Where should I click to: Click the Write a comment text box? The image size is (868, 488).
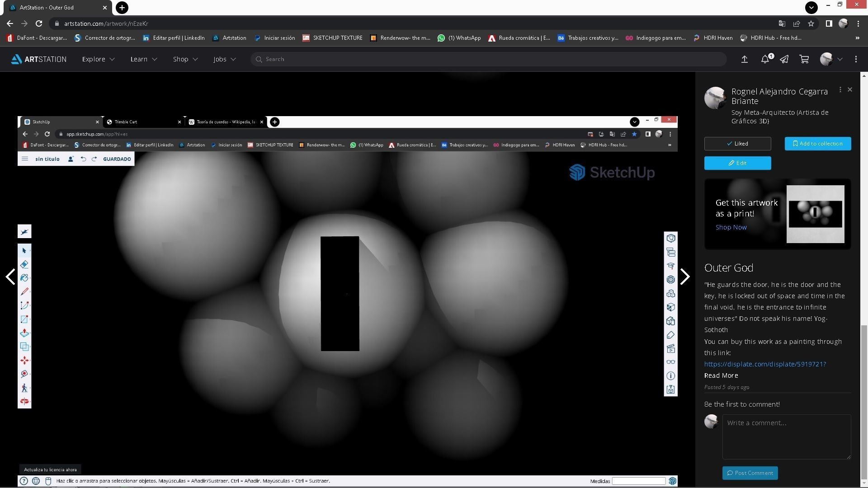(x=786, y=436)
